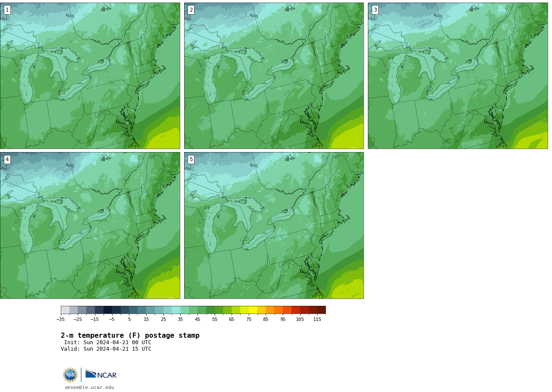Click the panel number 3 label
The image size is (552, 392).
pyautogui.click(x=375, y=10)
